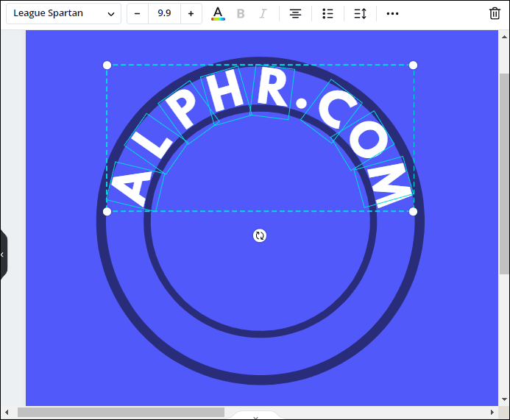The width and height of the screenshot is (510, 420).
Task: Click the rotate handle below the text
Action: pyautogui.click(x=260, y=235)
